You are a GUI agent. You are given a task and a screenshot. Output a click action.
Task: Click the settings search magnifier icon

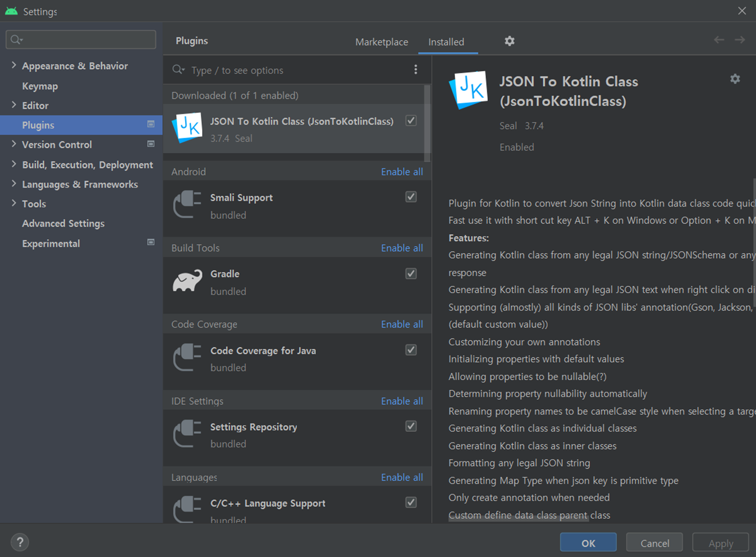(16, 39)
